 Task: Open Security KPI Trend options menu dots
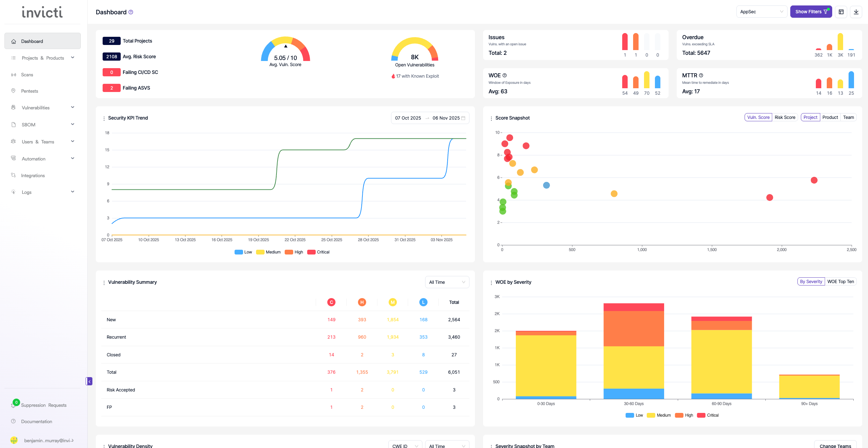pyautogui.click(x=104, y=118)
